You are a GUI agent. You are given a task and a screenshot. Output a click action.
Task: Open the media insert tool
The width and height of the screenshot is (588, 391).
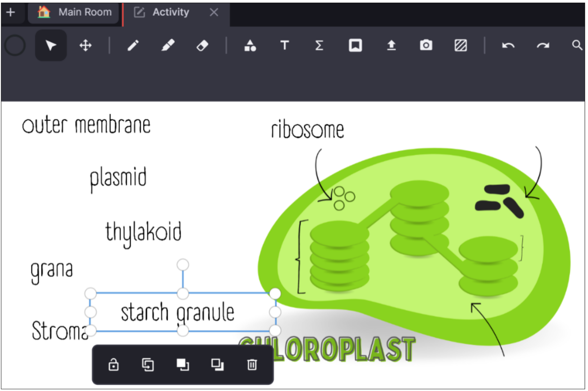click(x=355, y=45)
